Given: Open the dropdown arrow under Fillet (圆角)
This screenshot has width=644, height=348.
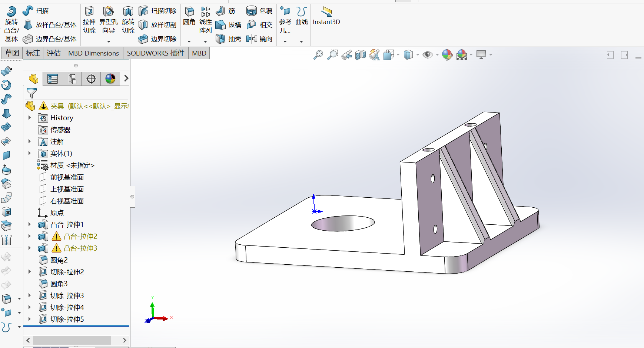Looking at the screenshot, I should point(189,41).
